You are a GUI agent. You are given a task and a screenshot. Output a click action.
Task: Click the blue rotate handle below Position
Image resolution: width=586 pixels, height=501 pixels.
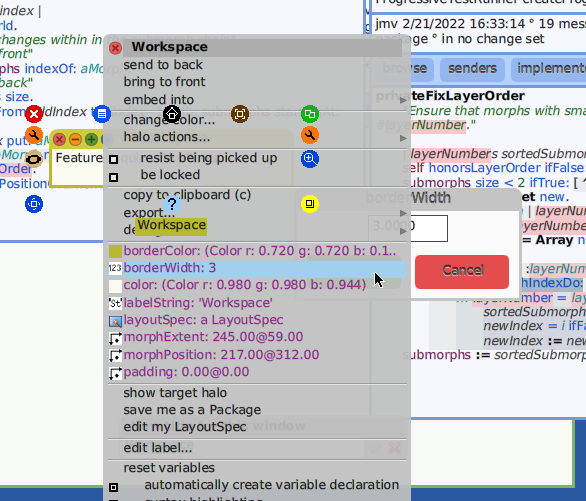(x=34, y=204)
